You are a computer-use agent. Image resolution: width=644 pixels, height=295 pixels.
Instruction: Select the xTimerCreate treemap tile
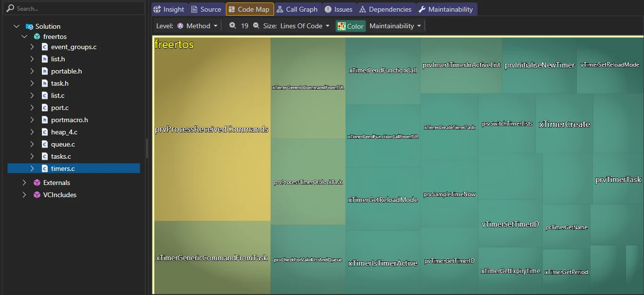(565, 124)
